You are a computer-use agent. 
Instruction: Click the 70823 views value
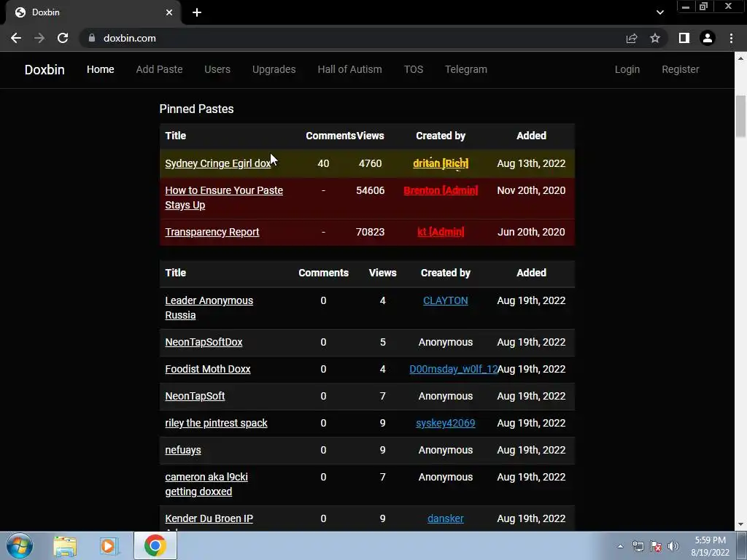point(370,232)
